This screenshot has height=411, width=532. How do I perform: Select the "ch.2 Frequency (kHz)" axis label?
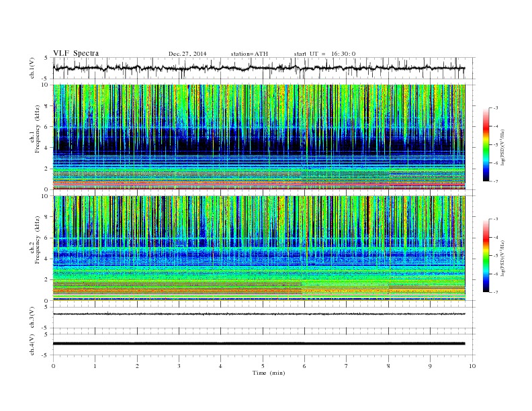point(35,240)
